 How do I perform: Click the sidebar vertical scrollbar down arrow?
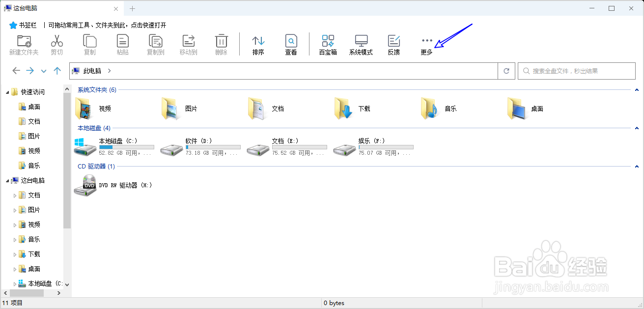pyautogui.click(x=67, y=284)
